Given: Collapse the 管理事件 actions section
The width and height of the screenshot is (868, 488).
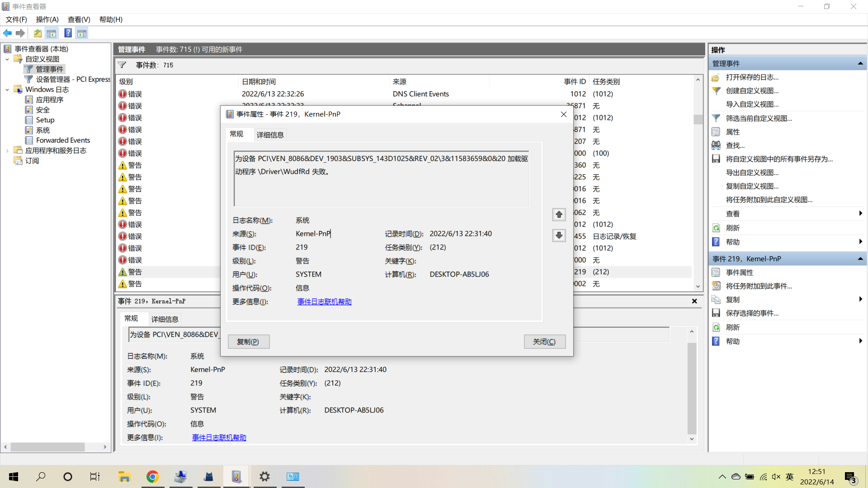Looking at the screenshot, I should coord(860,63).
